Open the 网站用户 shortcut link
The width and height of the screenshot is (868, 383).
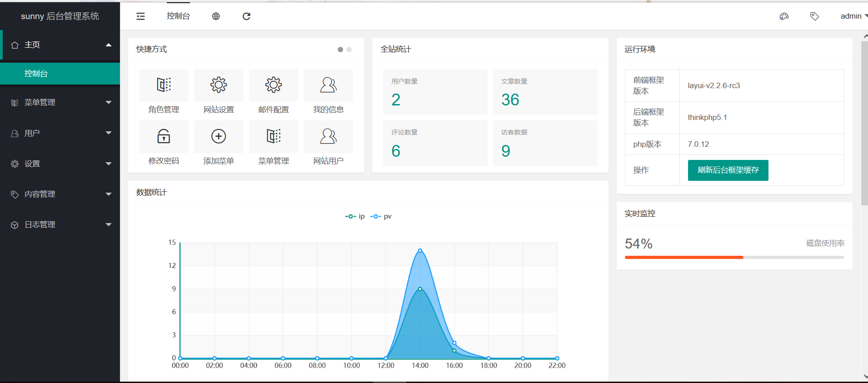point(328,160)
